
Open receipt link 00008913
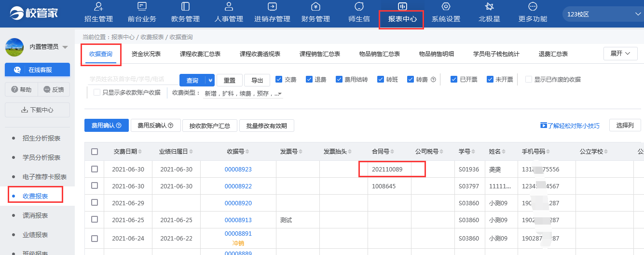[238, 220]
